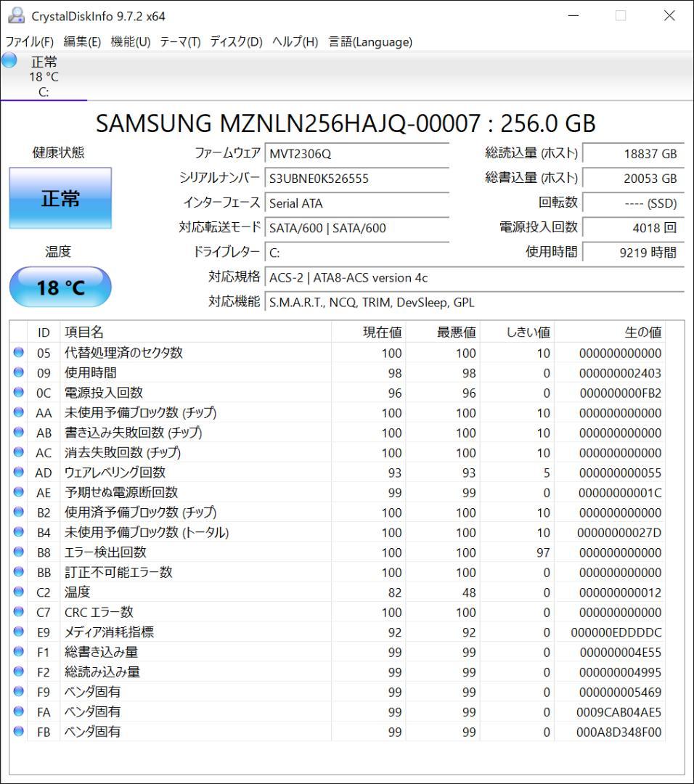
Task: Click indicator beside bottom ベンダ固有 FB row
Action: point(18,732)
